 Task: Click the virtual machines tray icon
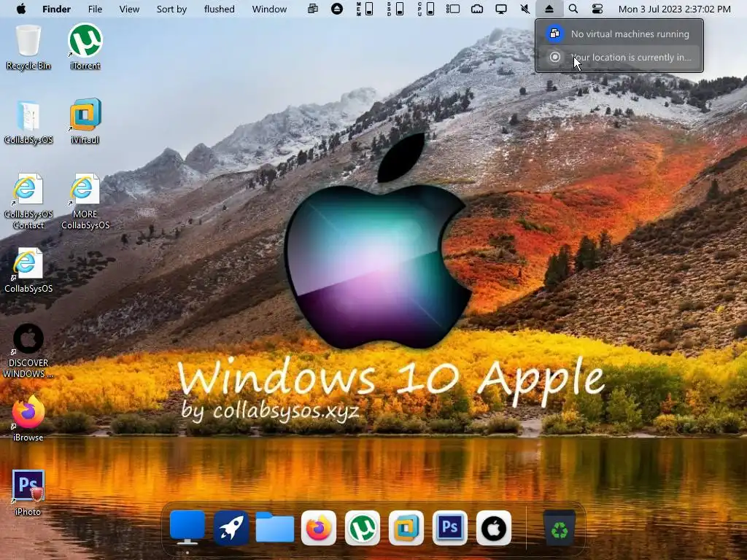(x=313, y=9)
